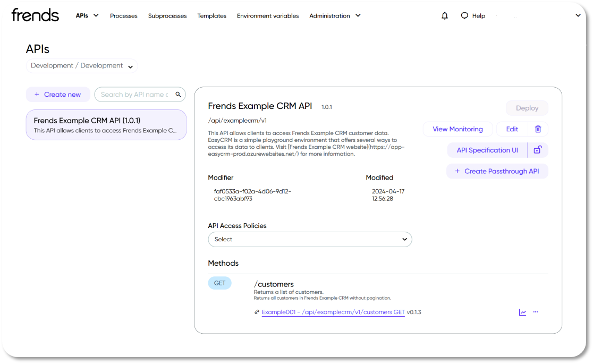The height and width of the screenshot is (364, 593).
Task: Open the Development / Development environment selector
Action: (x=81, y=65)
